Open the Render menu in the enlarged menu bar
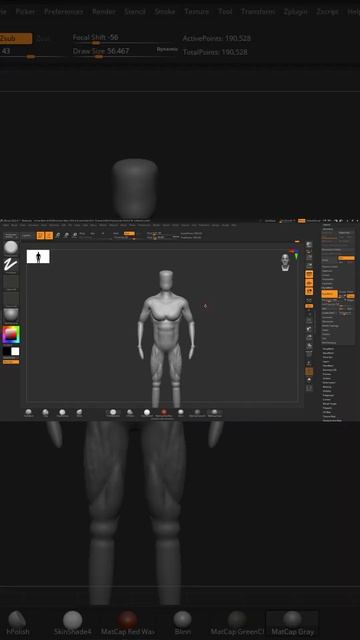 click(104, 11)
